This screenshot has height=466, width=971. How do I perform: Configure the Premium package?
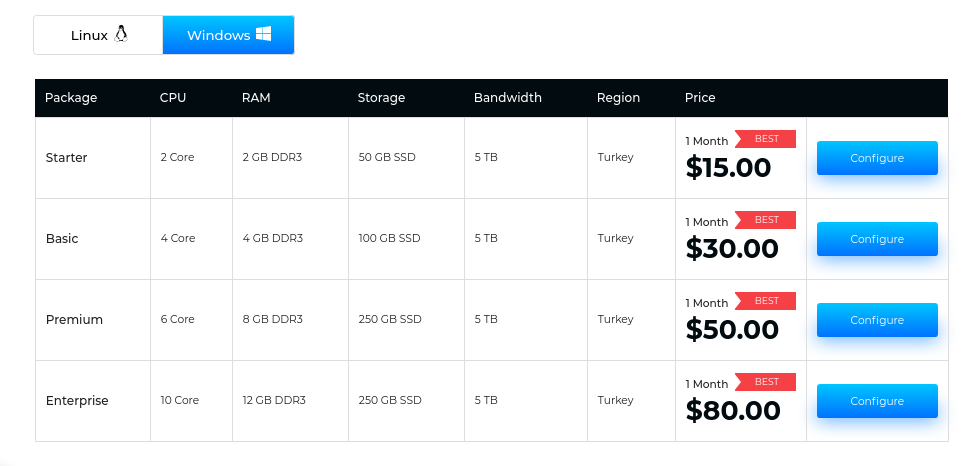tap(877, 320)
